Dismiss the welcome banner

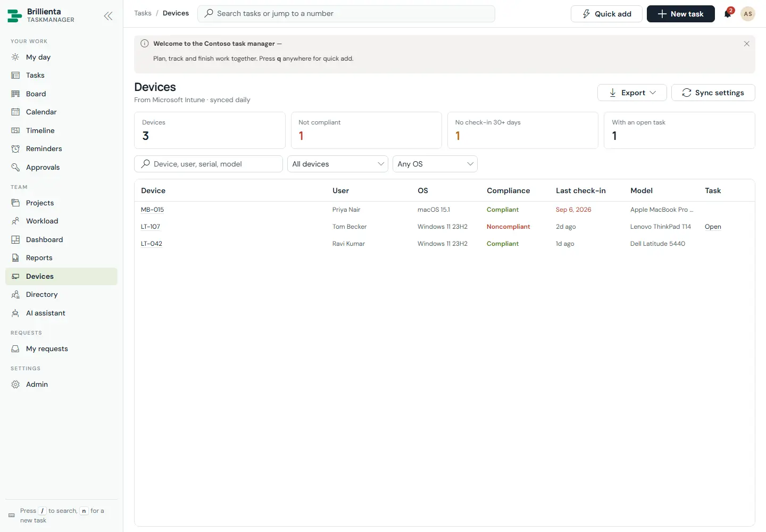click(746, 44)
